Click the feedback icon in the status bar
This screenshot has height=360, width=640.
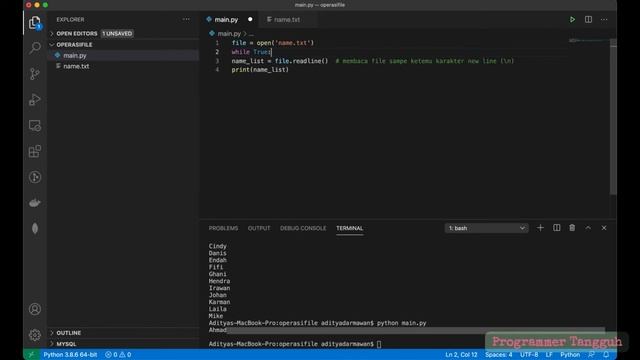point(591,355)
